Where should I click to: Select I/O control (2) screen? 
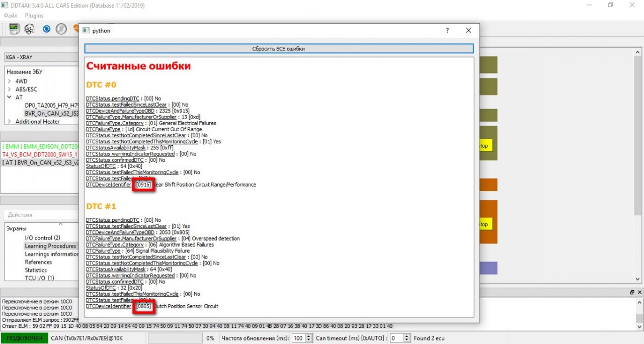tap(42, 238)
